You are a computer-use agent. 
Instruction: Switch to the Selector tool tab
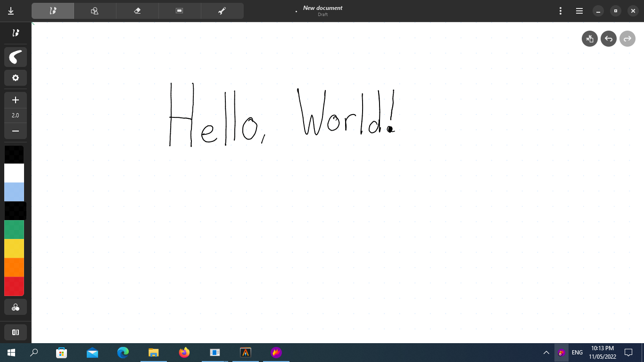(x=180, y=11)
